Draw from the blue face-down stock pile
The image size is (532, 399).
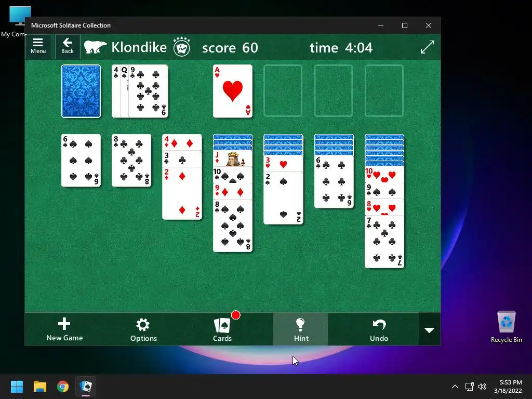pos(81,91)
